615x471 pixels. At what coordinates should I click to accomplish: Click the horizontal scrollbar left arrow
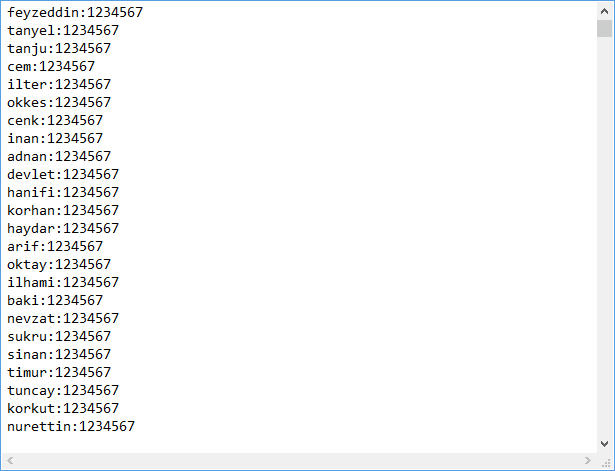11,460
